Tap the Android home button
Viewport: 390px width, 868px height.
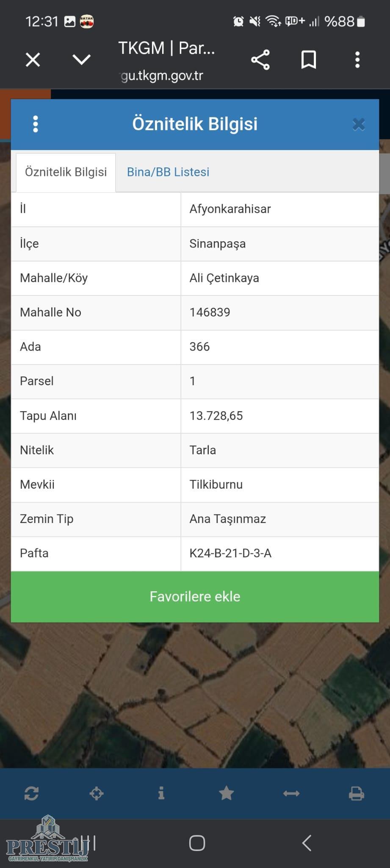(x=197, y=843)
